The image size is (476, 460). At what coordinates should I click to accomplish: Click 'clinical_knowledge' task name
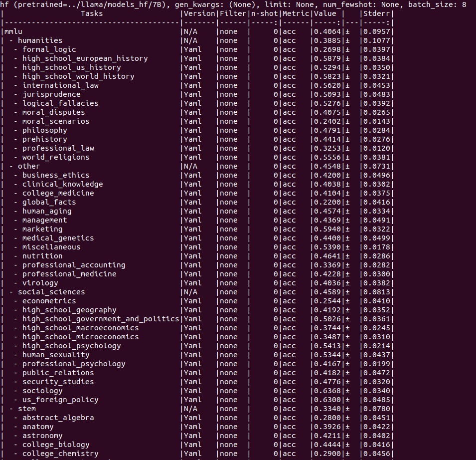coord(62,185)
